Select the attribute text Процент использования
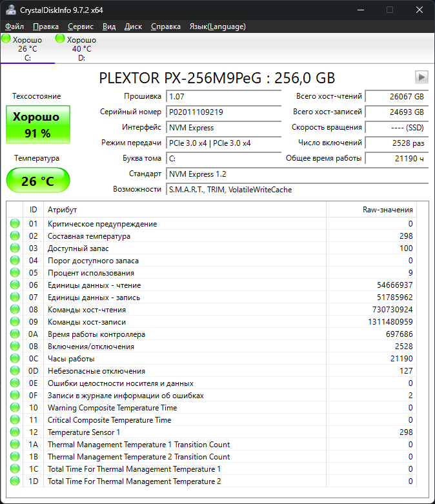This screenshot has height=504, width=435. coord(91,273)
